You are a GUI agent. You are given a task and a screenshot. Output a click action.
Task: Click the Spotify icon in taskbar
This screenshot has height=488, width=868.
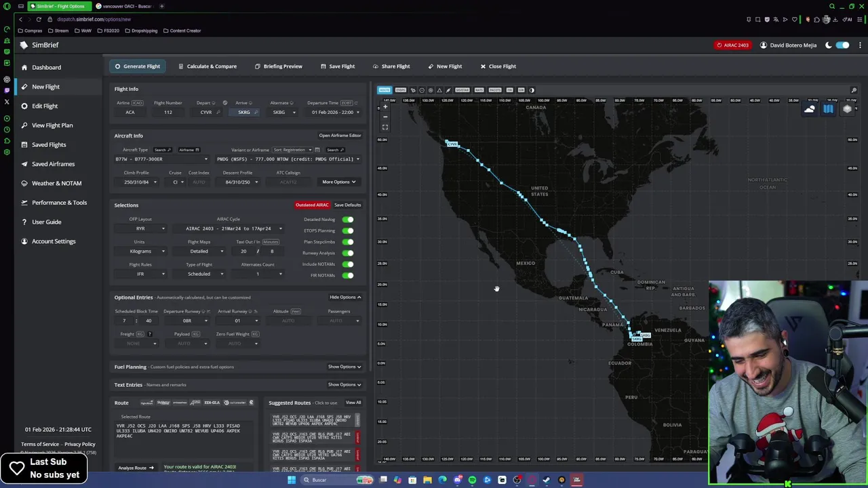coord(472,480)
